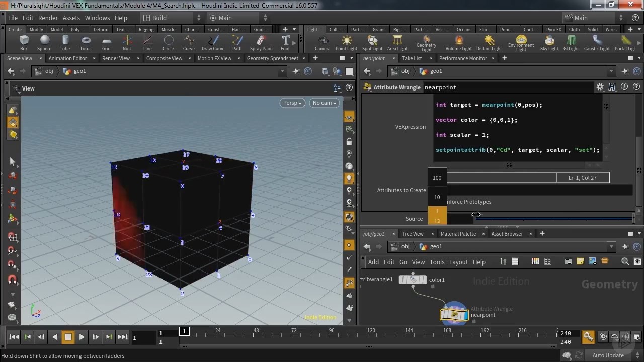644x362 pixels.
Task: Click the VEXpression code editor
Action: (518, 128)
